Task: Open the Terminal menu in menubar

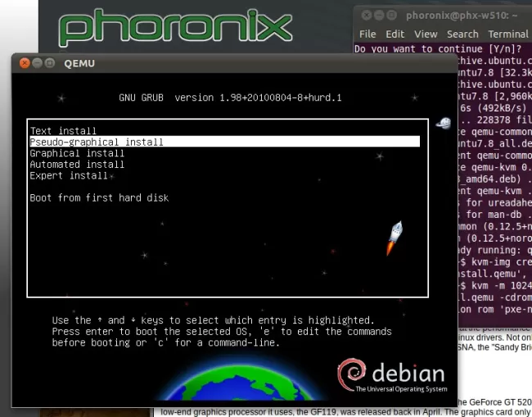Action: point(507,34)
